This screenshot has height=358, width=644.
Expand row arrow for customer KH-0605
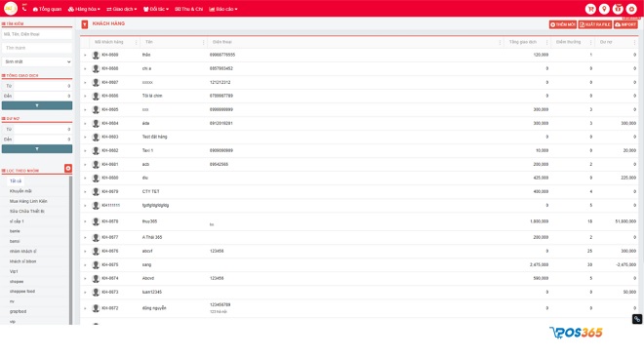coord(85,110)
